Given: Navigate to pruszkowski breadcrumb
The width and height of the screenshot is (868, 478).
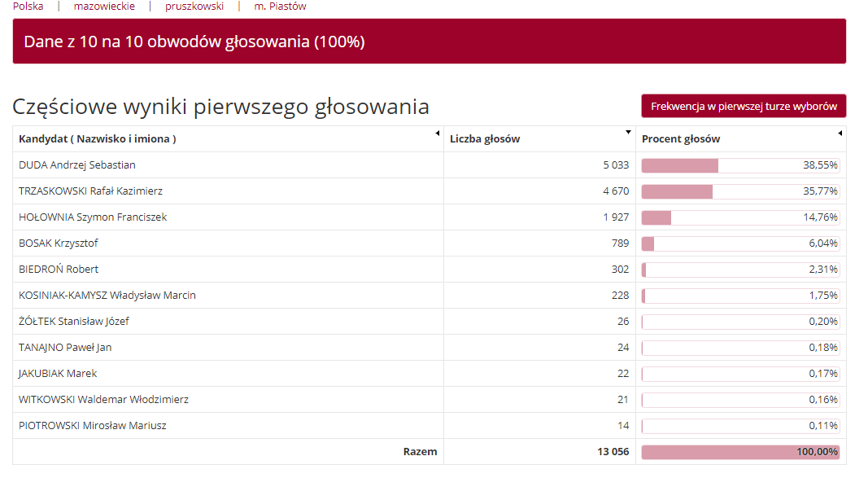Looking at the screenshot, I should (x=194, y=6).
